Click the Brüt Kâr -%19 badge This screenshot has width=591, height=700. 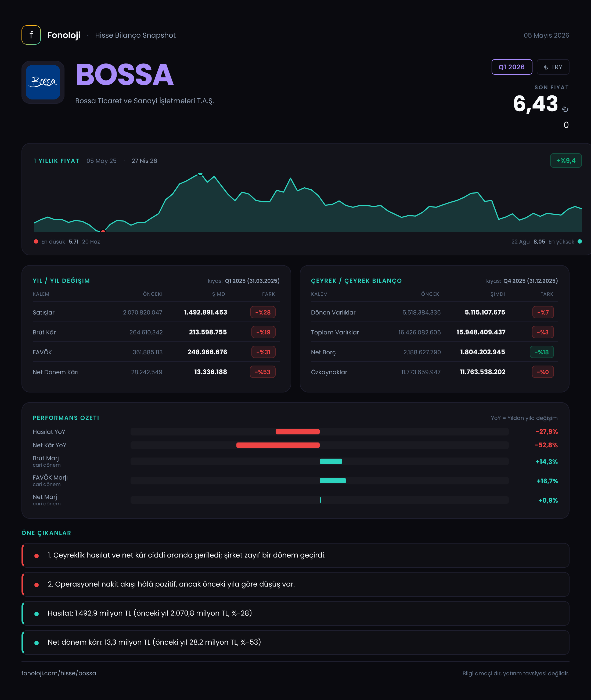pos(263,332)
